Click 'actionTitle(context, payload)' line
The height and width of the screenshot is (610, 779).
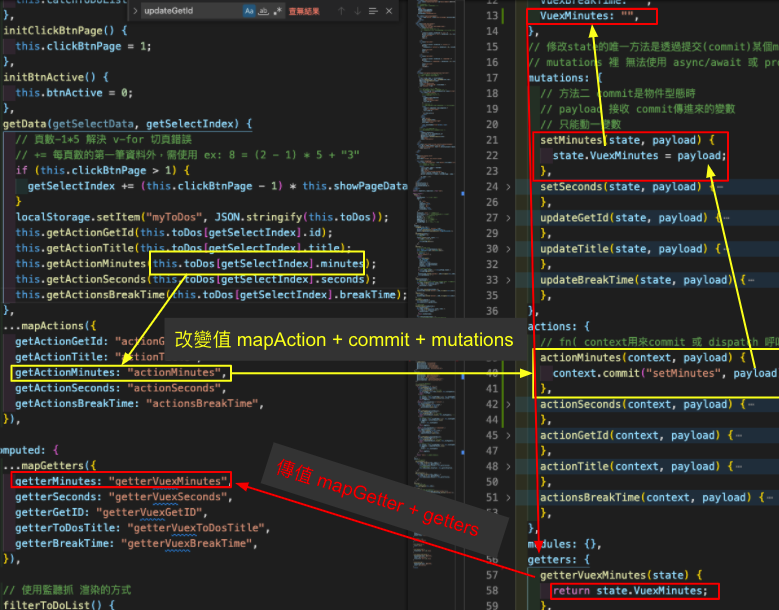click(630, 466)
